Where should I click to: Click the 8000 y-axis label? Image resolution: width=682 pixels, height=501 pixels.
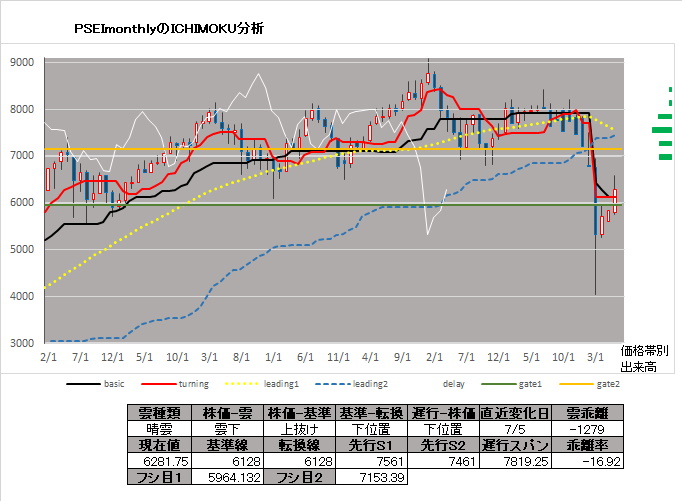[x=22, y=109]
